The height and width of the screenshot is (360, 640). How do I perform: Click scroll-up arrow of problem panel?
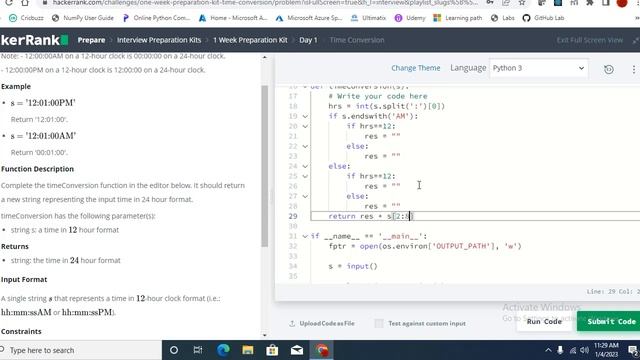tap(264, 58)
